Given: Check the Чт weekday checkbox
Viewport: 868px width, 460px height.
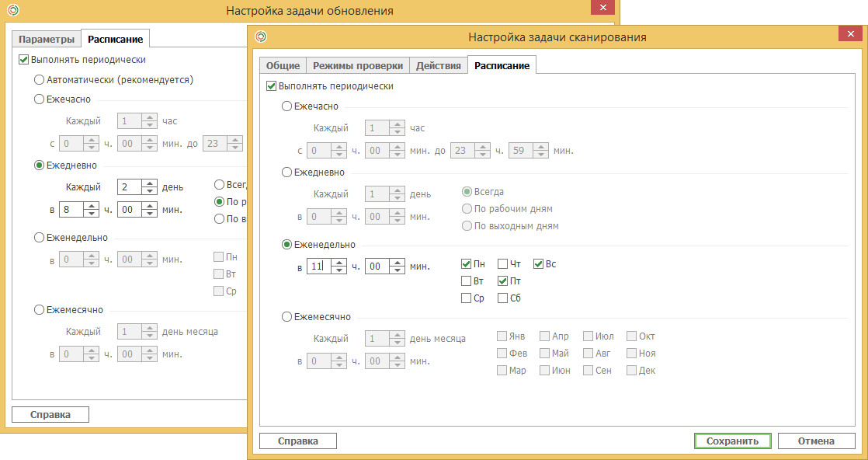Looking at the screenshot, I should [x=502, y=264].
